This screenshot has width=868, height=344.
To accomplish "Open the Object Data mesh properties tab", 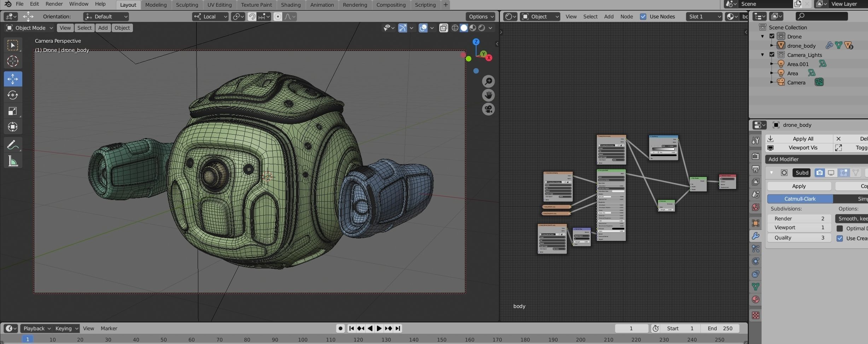I will point(756,287).
